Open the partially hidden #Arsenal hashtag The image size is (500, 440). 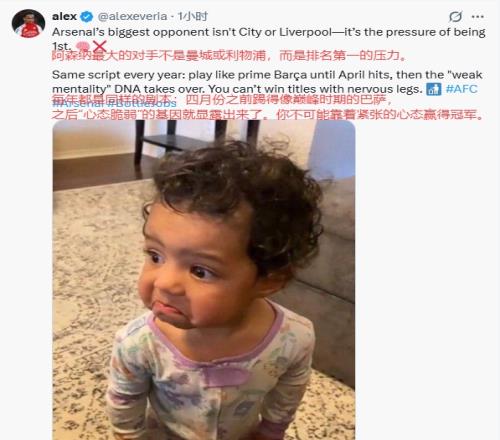pyautogui.click(x=79, y=103)
